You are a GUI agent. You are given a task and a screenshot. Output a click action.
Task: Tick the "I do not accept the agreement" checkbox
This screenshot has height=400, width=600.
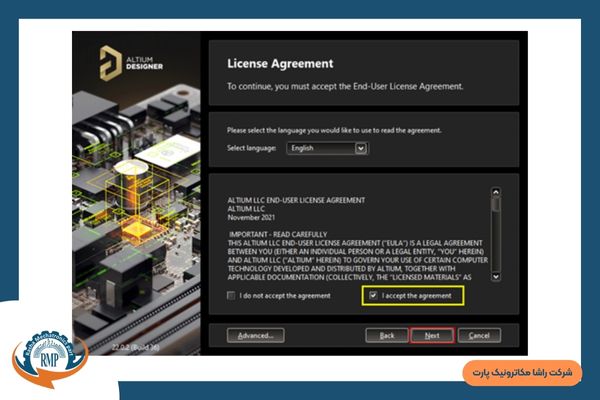click(232, 296)
